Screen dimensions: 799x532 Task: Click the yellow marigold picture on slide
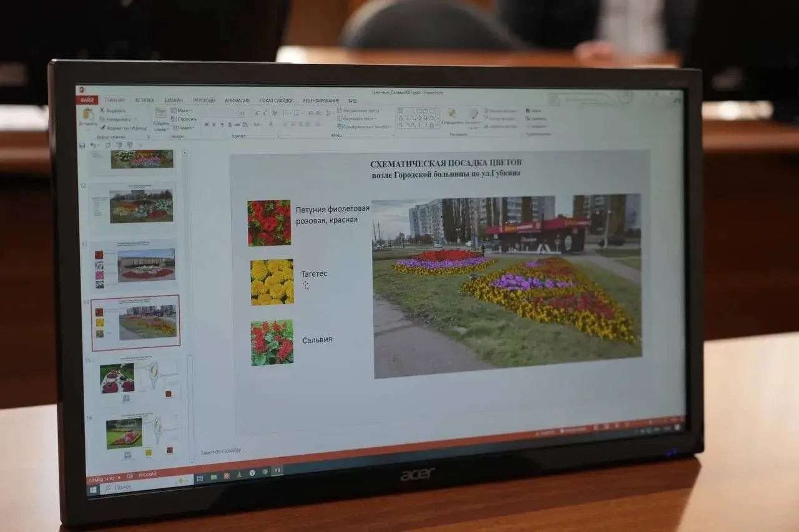pyautogui.click(x=272, y=282)
